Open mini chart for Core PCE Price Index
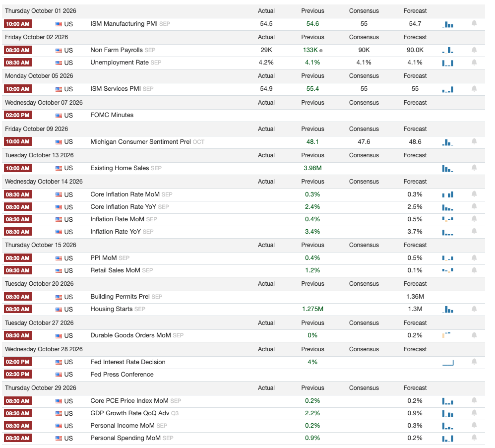The height and width of the screenshot is (448, 495). pyautogui.click(x=448, y=401)
